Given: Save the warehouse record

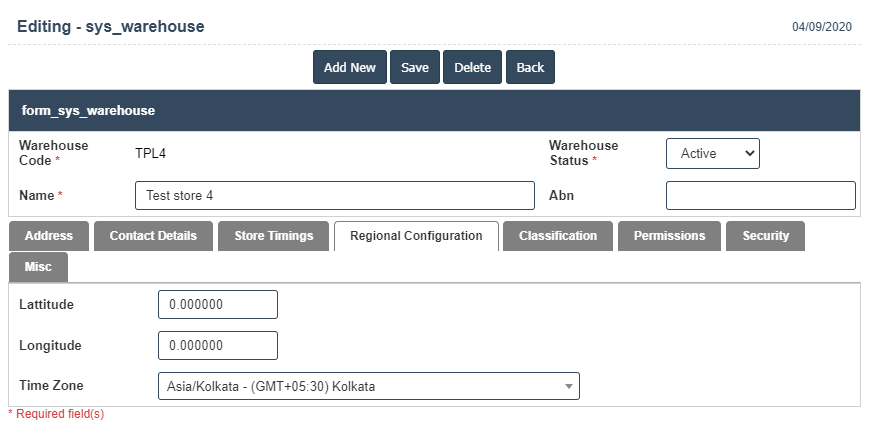Looking at the screenshot, I should [414, 67].
